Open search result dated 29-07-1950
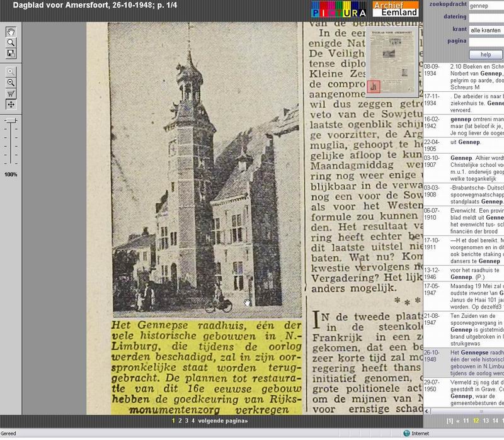 pos(464,392)
